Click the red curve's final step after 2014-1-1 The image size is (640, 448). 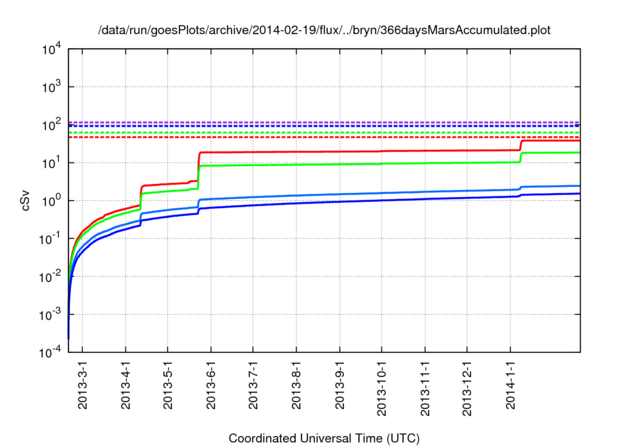[550, 141]
